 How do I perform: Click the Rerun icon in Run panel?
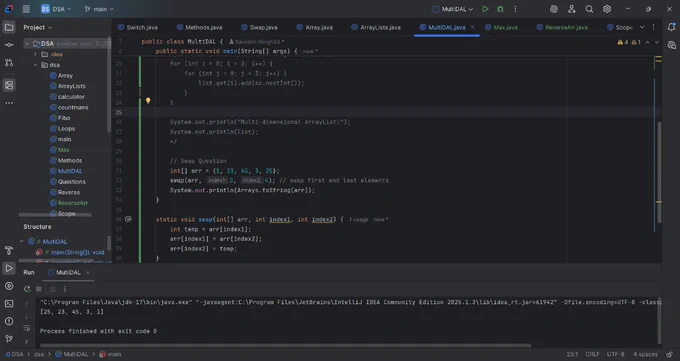coord(27,289)
